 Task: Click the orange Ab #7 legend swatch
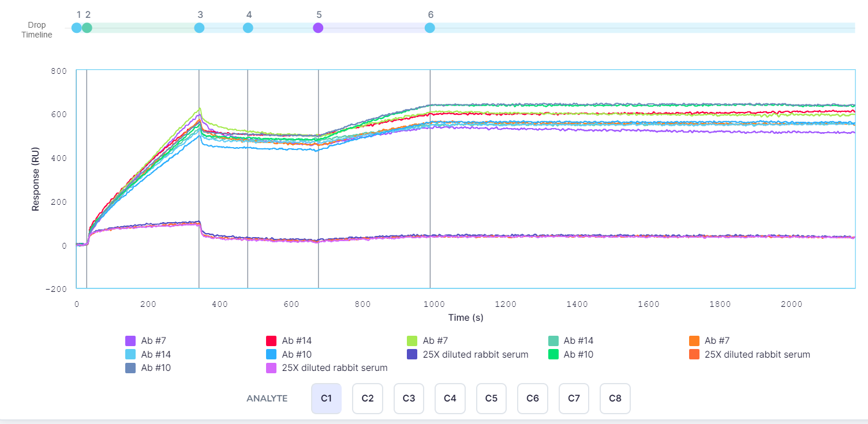(694, 341)
